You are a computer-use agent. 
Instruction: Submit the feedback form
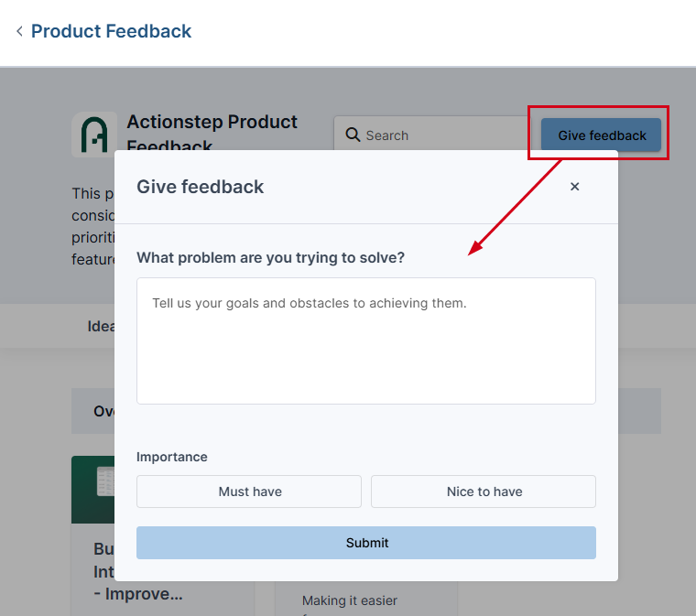pyautogui.click(x=366, y=543)
